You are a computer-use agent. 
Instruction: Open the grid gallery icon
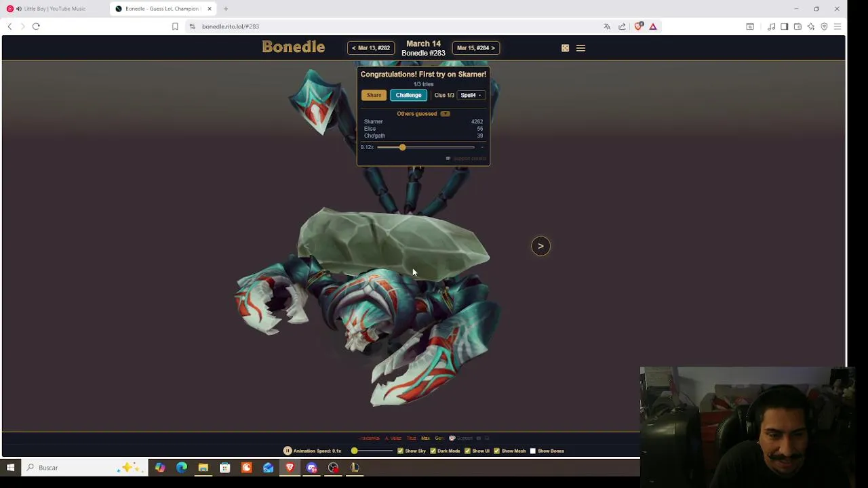[565, 48]
